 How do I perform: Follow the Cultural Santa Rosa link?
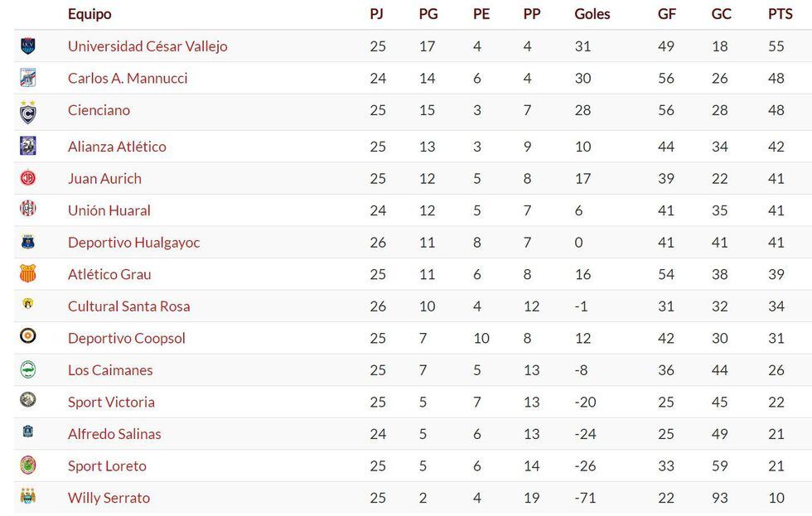[x=128, y=306]
